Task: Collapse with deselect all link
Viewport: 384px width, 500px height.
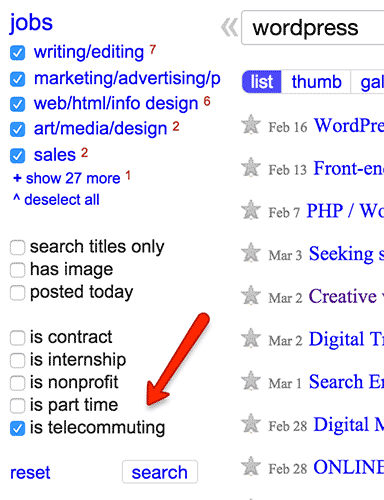Action: click(x=56, y=200)
